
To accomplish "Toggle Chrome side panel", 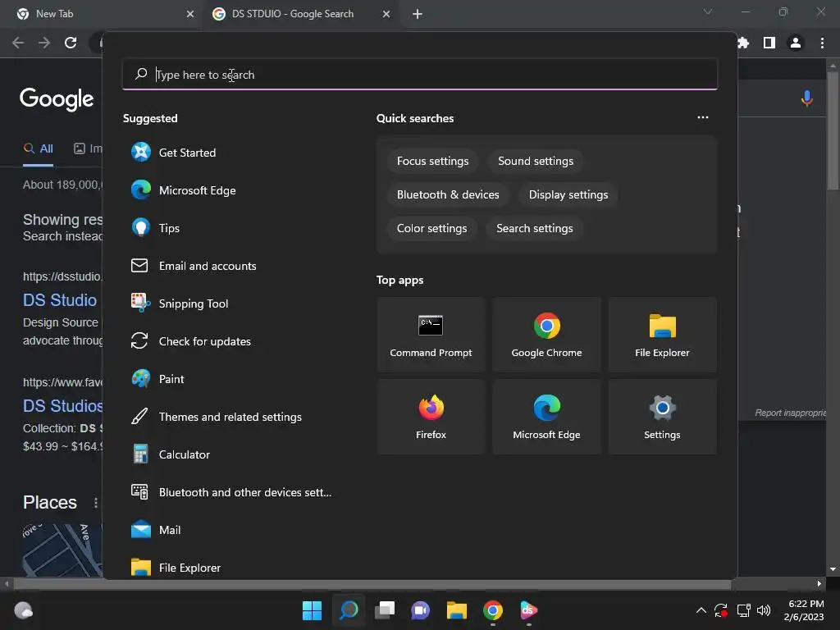I will [x=769, y=43].
